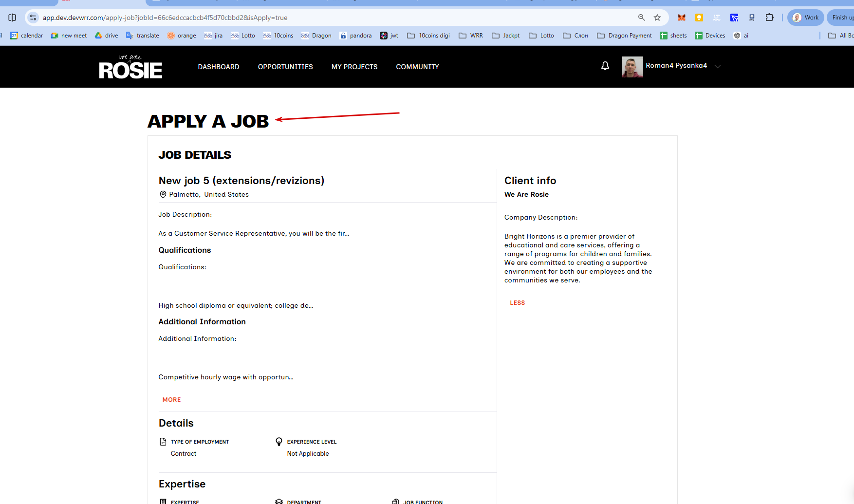Click the 'Client info' heading

pos(530,181)
